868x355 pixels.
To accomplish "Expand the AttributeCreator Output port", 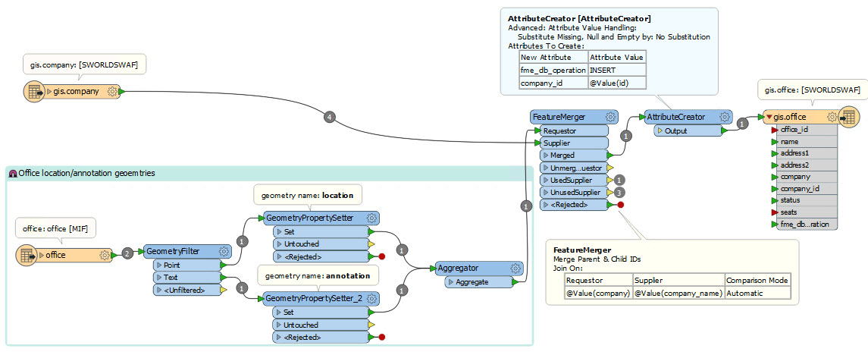I will [x=660, y=131].
